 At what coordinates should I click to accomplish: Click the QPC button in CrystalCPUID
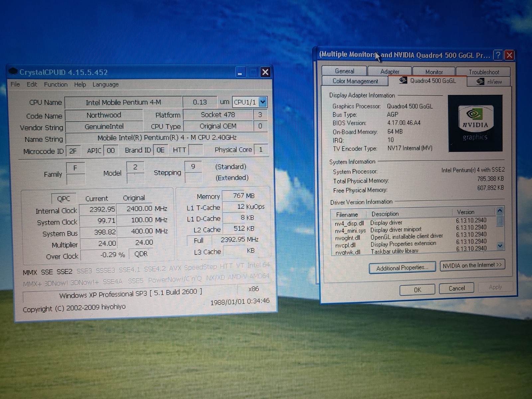click(64, 199)
